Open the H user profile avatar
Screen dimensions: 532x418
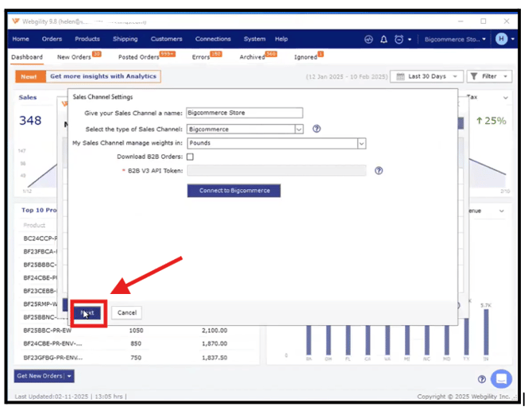[x=501, y=39]
